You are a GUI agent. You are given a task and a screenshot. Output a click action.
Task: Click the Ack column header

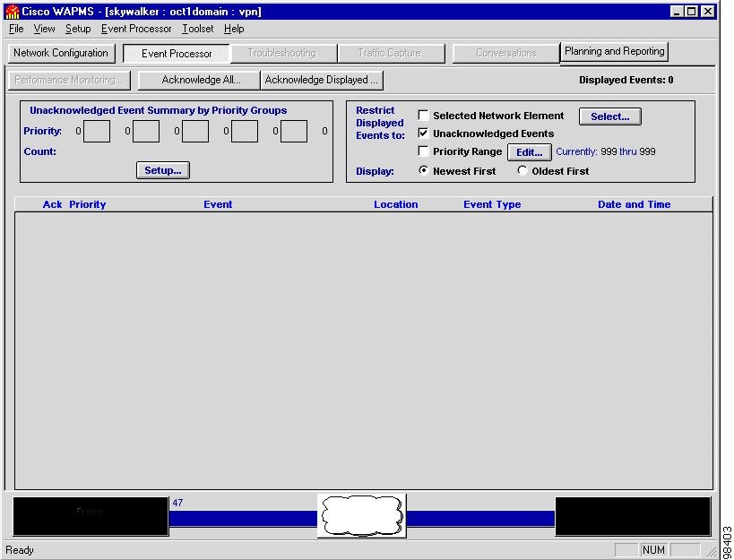pos(52,204)
